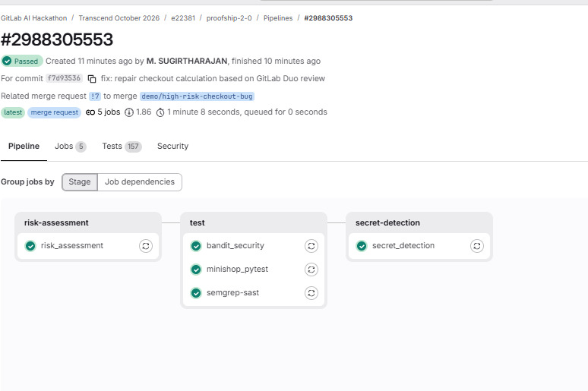Open Transcend October 2026 breadcrumb
588x391 pixels.
pyautogui.click(x=119, y=18)
